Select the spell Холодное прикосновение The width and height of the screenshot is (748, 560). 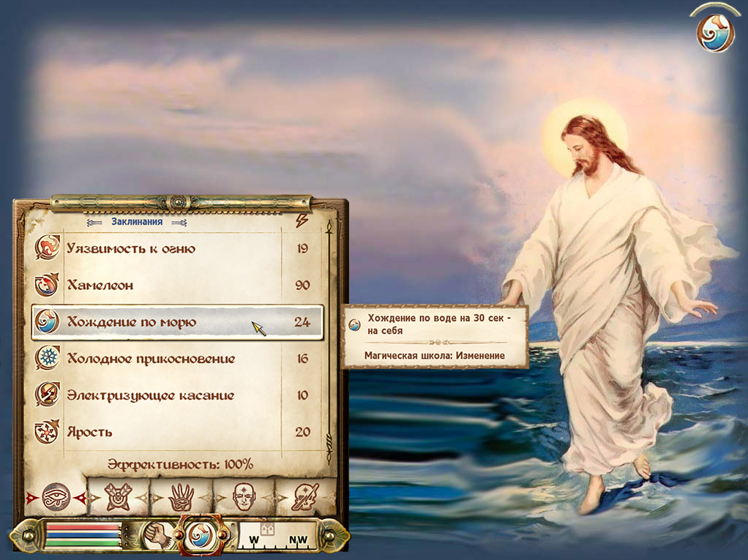click(177, 359)
